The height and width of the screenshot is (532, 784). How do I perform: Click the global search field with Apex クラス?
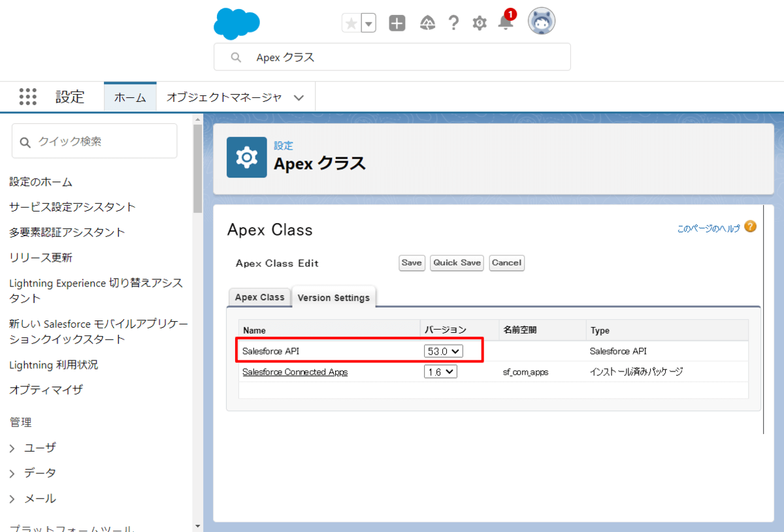(x=392, y=57)
